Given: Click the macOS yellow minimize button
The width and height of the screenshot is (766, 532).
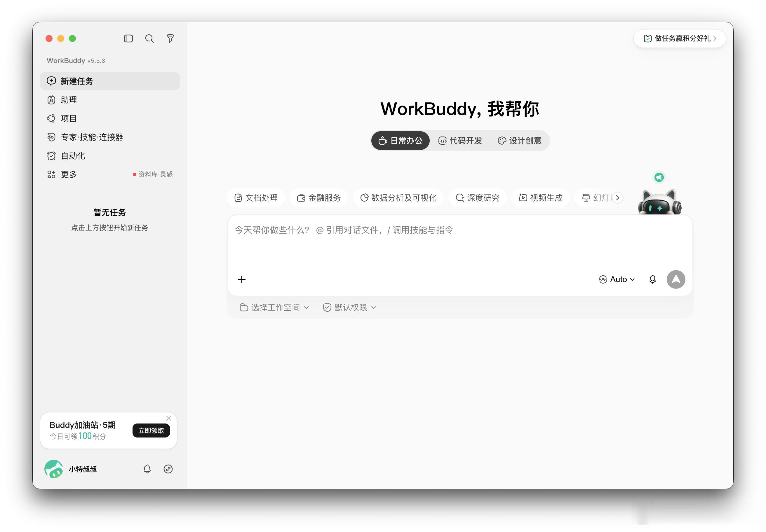Looking at the screenshot, I should pos(61,39).
